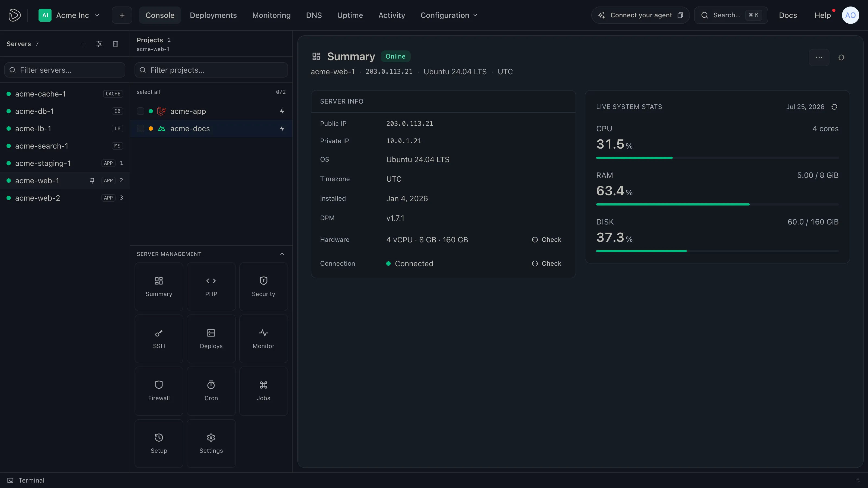868x488 pixels.
Task: Click lightning bolt icon for acme-app
Action: (x=282, y=111)
